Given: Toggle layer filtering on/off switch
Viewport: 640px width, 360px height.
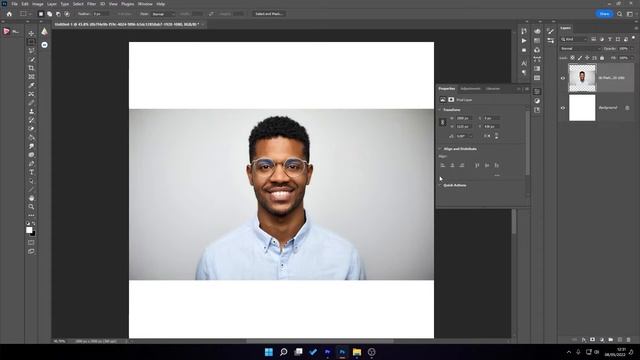Looking at the screenshot, I should tap(633, 38).
